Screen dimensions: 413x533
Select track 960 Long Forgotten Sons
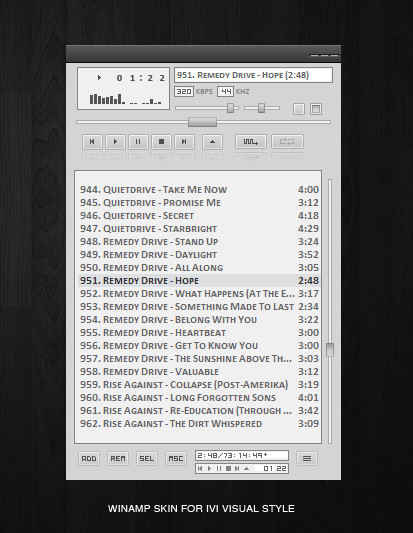click(x=200, y=398)
